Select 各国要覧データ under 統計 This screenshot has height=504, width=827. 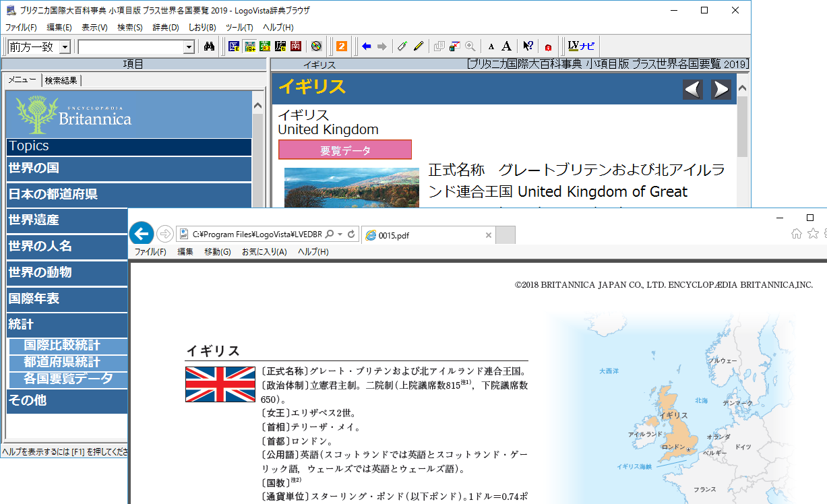[68, 379]
